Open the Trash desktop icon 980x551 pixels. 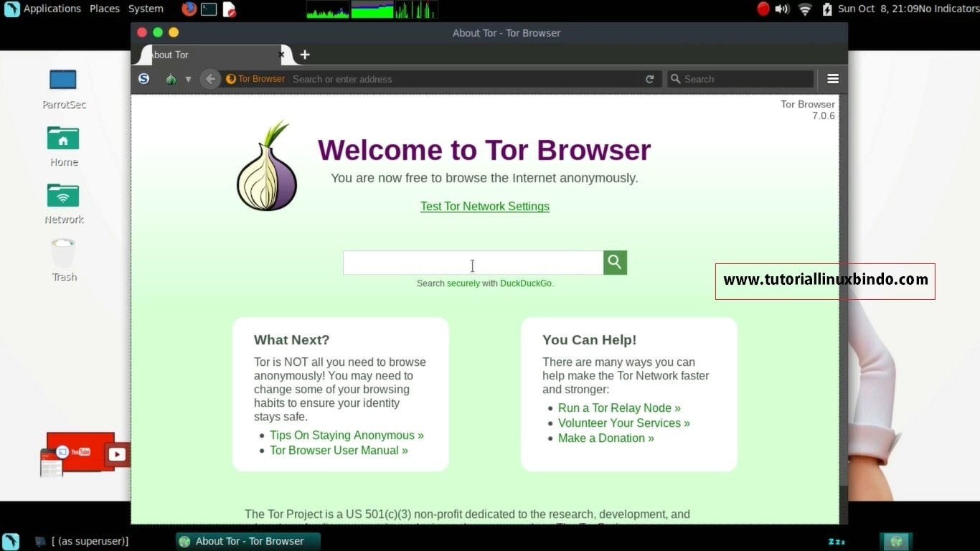(x=64, y=260)
